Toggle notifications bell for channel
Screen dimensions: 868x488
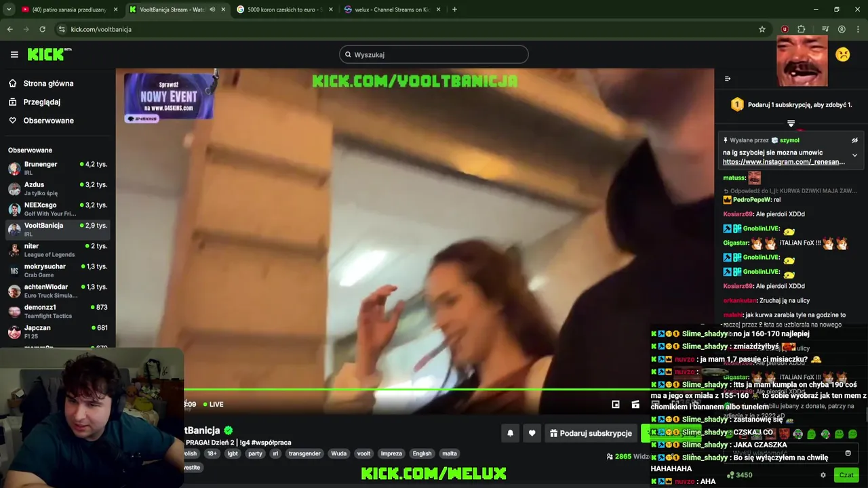pos(510,433)
